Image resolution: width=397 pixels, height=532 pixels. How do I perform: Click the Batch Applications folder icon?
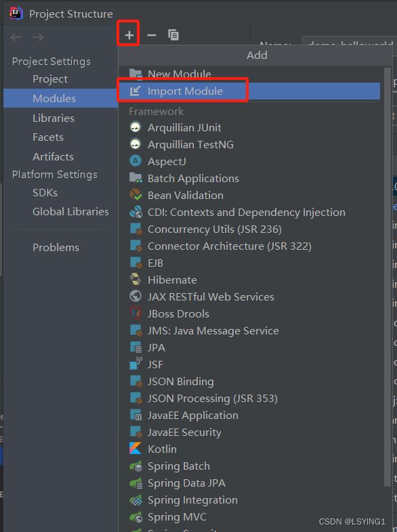(136, 178)
